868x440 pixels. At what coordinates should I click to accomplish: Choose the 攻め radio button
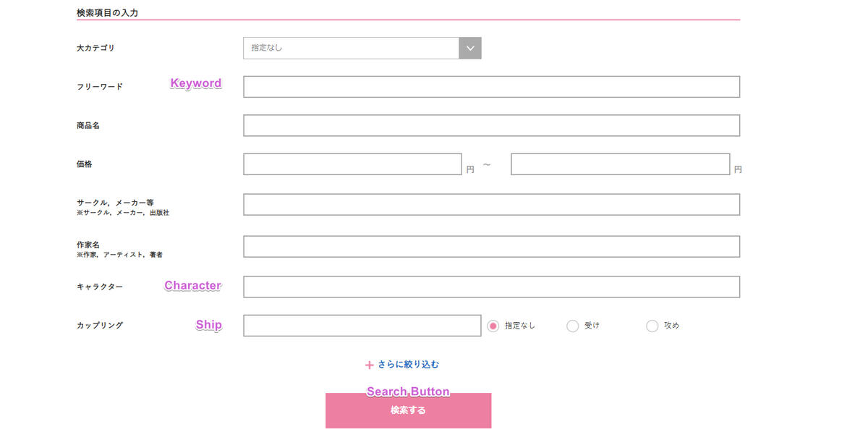click(x=652, y=326)
